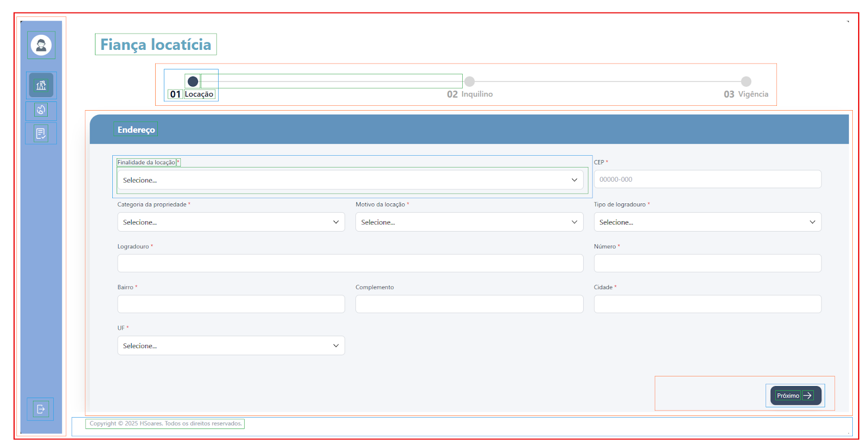
Task: Go to step 01 Locação
Action: coord(193,82)
